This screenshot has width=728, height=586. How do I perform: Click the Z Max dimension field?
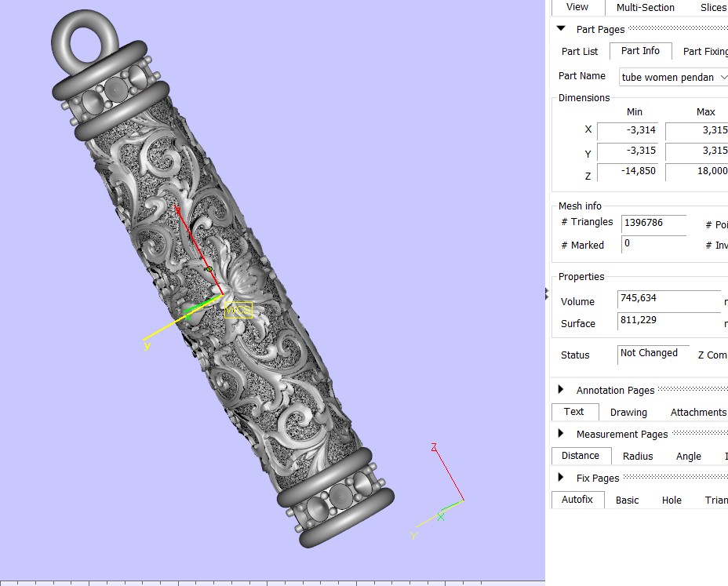pos(697,171)
